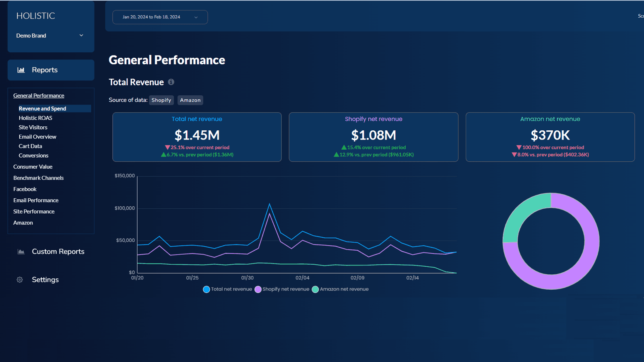This screenshot has height=362, width=644.
Task: Open the Site Performance report
Action: [x=34, y=211]
